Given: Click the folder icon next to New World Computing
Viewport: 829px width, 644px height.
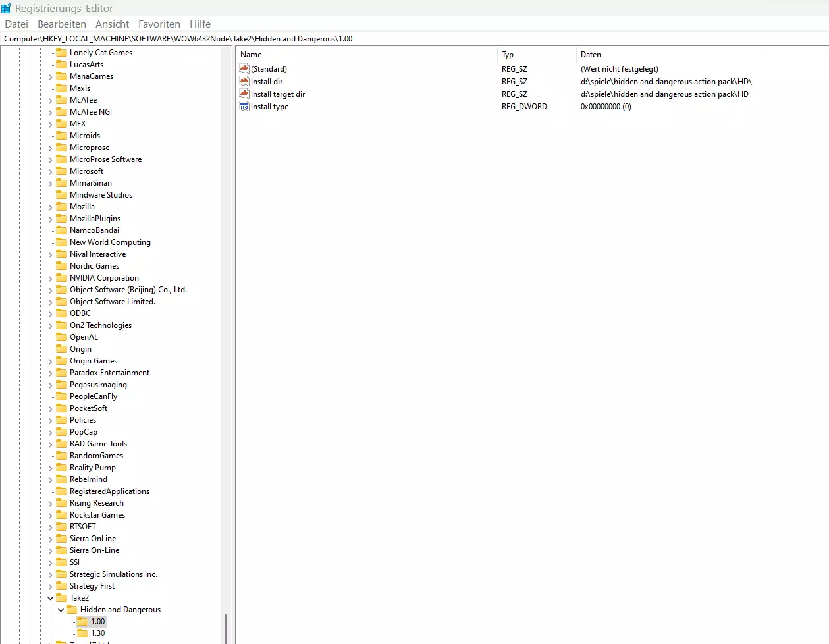Looking at the screenshot, I should coord(61,242).
